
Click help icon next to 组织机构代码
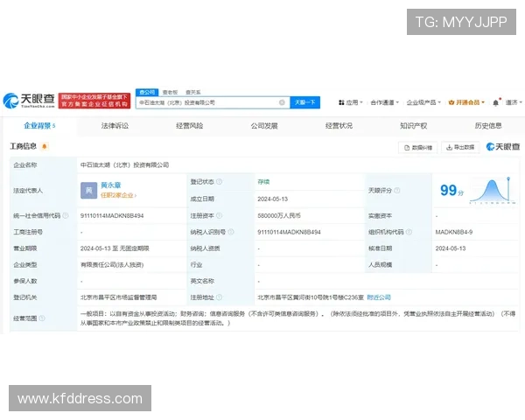point(409,232)
